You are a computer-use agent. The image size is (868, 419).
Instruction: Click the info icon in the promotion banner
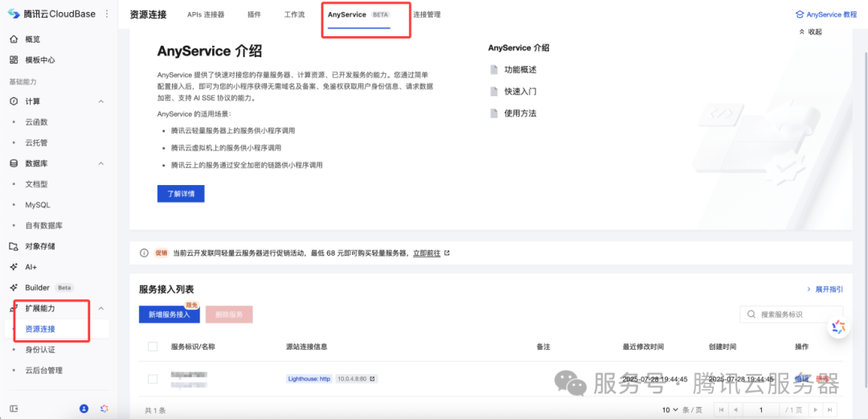(144, 253)
